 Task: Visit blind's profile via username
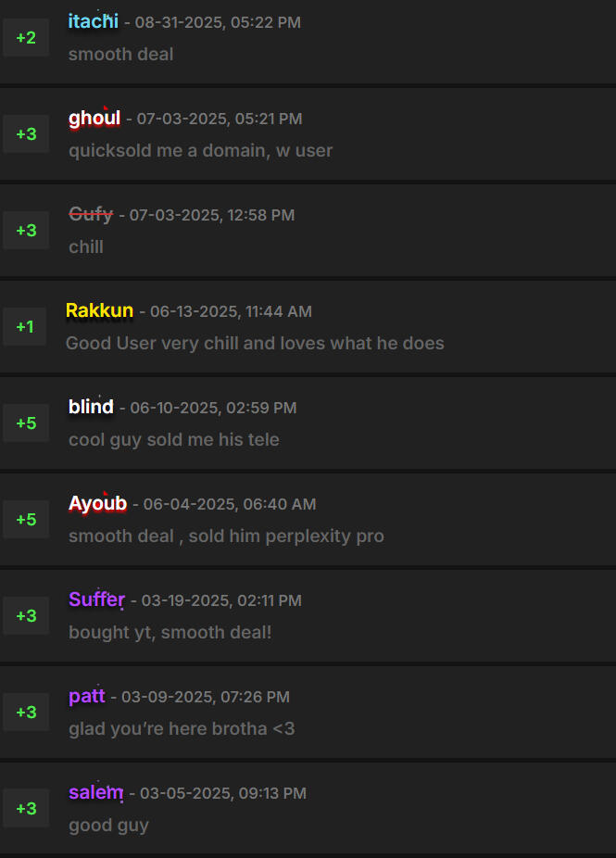pos(91,408)
